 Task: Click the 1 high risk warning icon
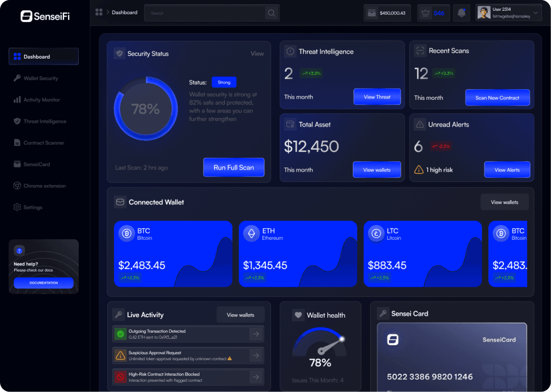coord(419,170)
